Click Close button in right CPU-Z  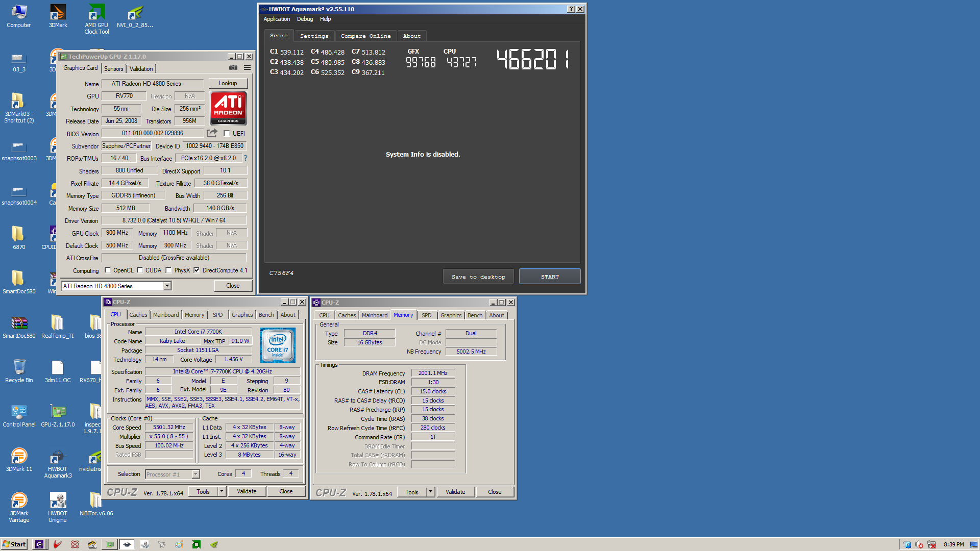[x=495, y=492]
